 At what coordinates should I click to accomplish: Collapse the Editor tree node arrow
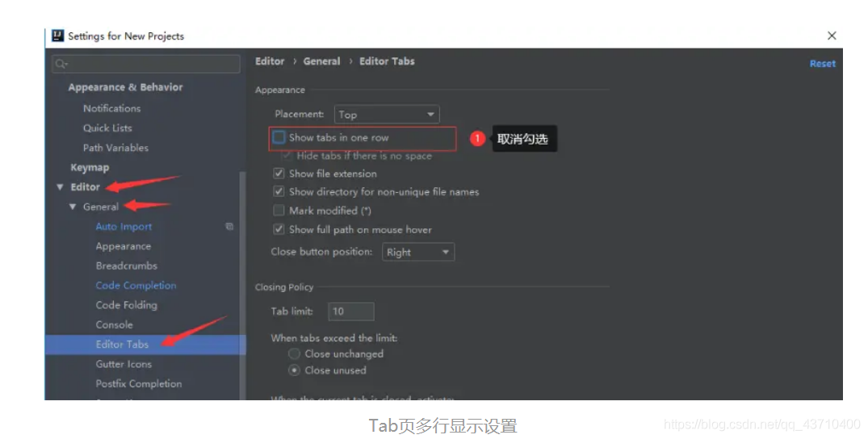click(60, 187)
